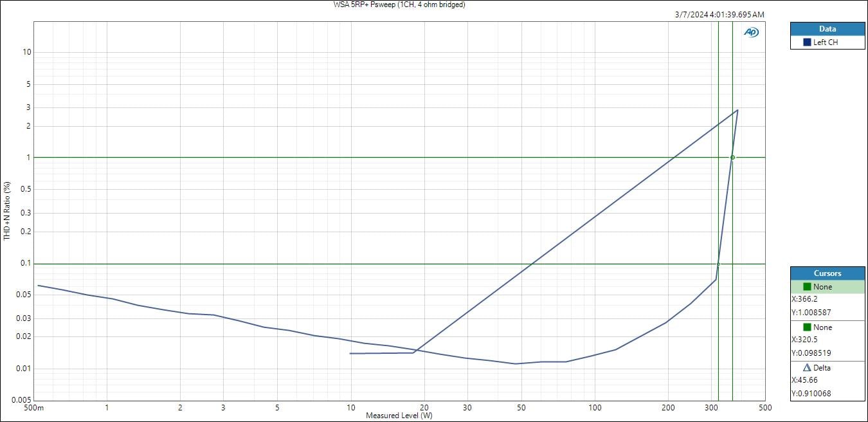Click the timestamp 3/7/2024 4:01:39.695 AM
The height and width of the screenshot is (422, 868).
pyautogui.click(x=719, y=15)
